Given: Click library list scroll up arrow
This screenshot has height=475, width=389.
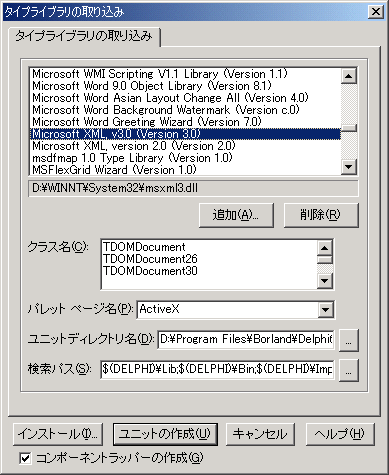Looking at the screenshot, I should [349, 76].
